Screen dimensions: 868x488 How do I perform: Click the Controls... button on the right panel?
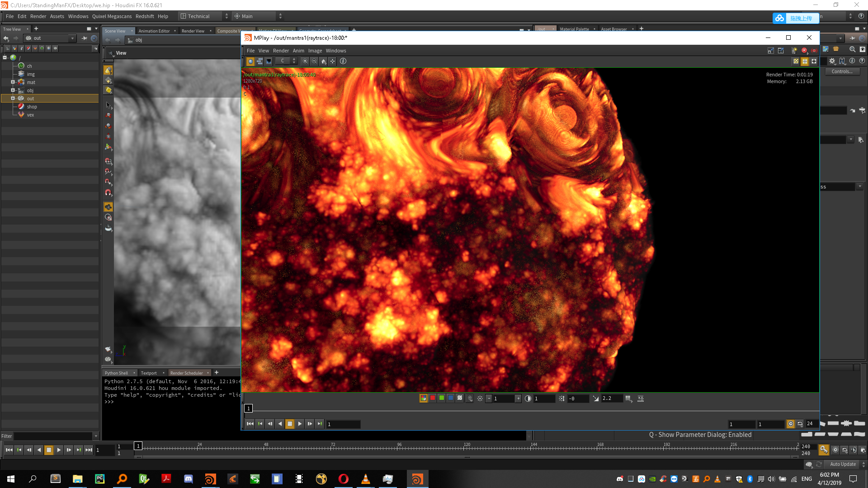842,71
